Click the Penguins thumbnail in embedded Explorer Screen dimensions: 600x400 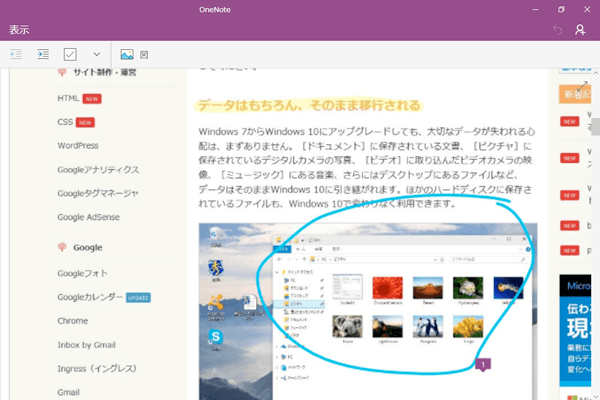click(428, 327)
